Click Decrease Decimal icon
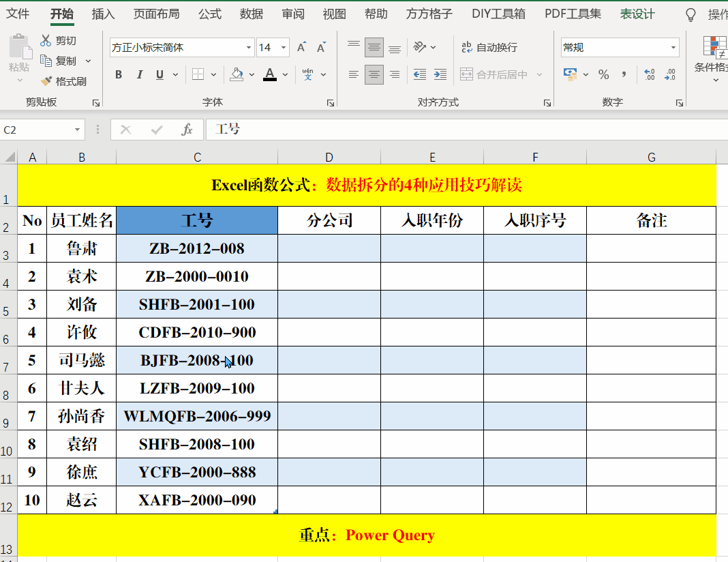 [x=670, y=74]
